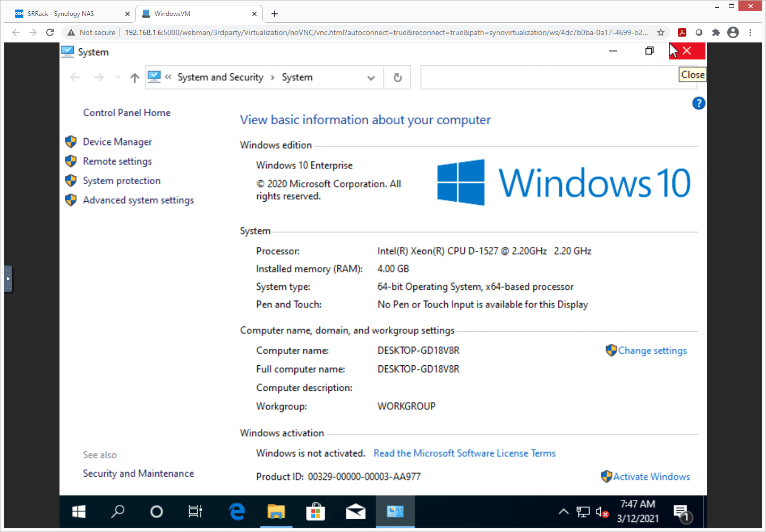The image size is (766, 532).
Task: Open a new browser tab
Action: [275, 14]
